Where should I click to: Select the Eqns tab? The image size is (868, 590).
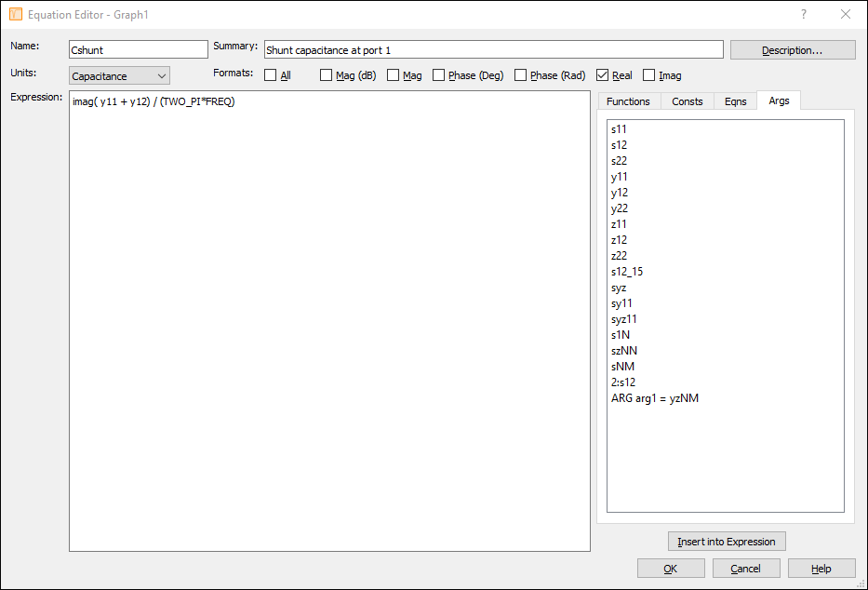click(x=735, y=101)
